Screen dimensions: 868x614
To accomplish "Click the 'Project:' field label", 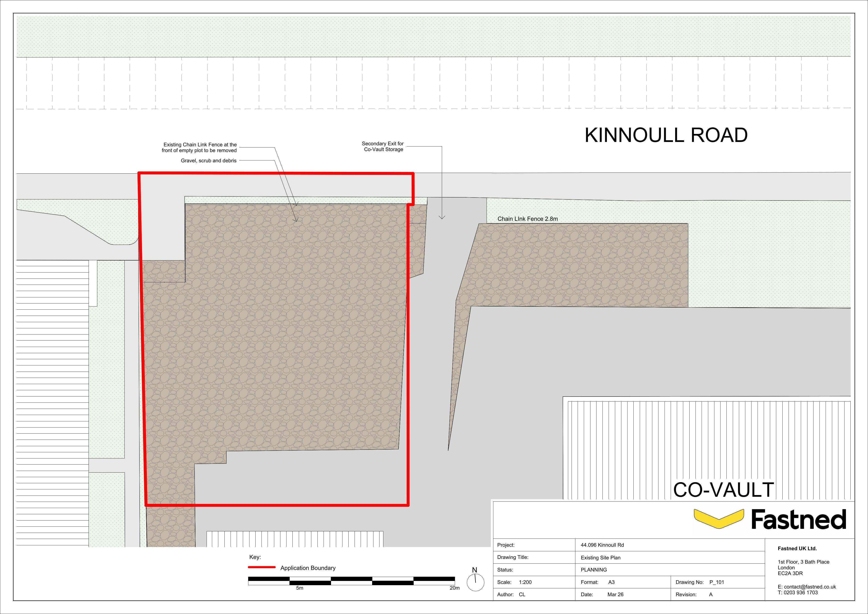I will pos(505,545).
